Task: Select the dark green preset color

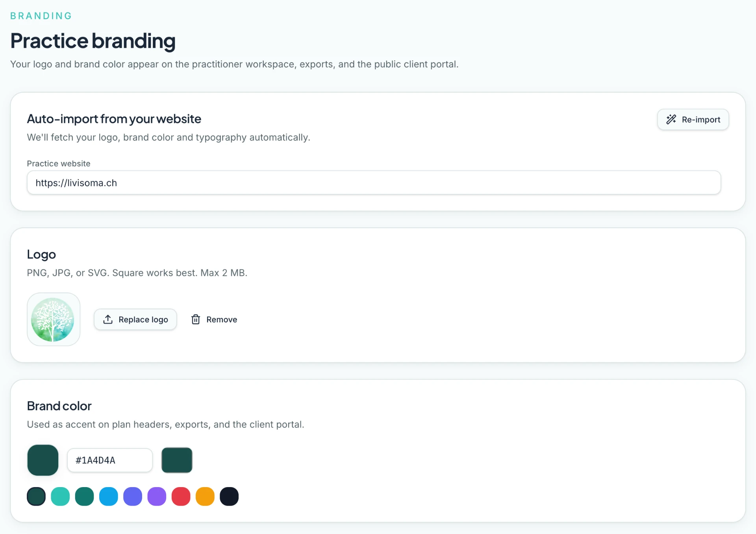Action: pyautogui.click(x=36, y=496)
